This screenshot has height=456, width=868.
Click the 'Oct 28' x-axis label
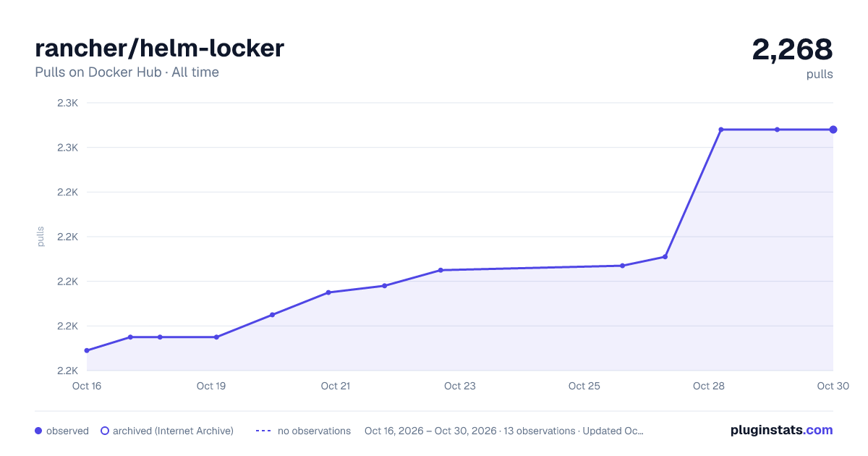tap(709, 386)
